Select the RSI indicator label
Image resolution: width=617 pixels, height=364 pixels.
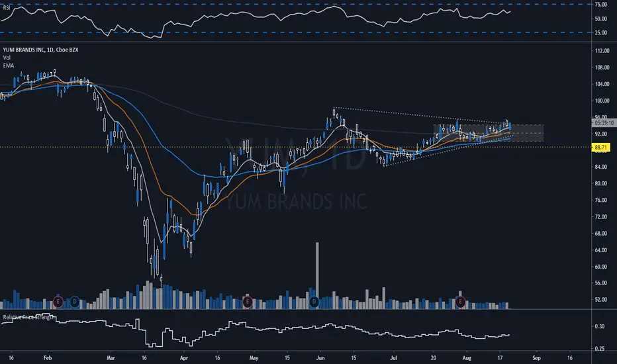7,7
